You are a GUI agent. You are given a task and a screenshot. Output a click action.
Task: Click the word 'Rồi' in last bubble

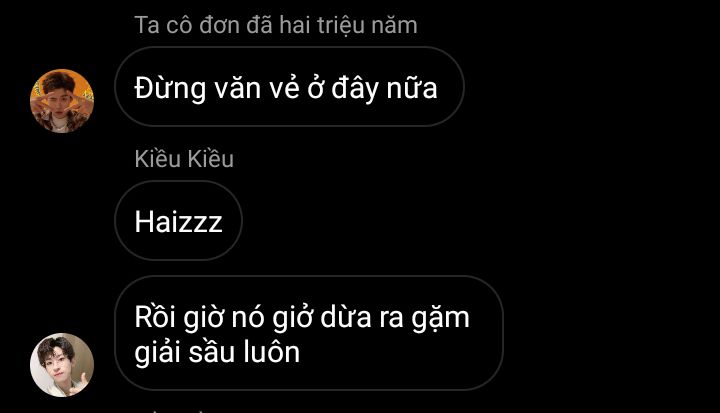point(155,317)
